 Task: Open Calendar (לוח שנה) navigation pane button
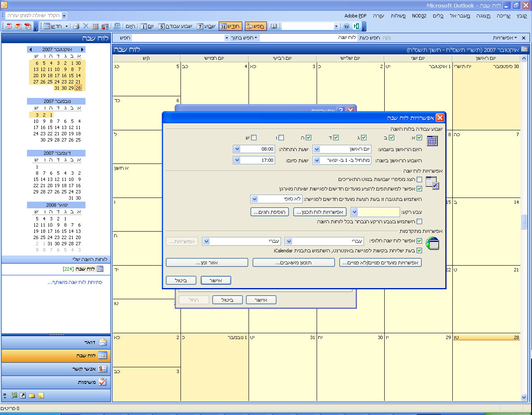(56, 356)
